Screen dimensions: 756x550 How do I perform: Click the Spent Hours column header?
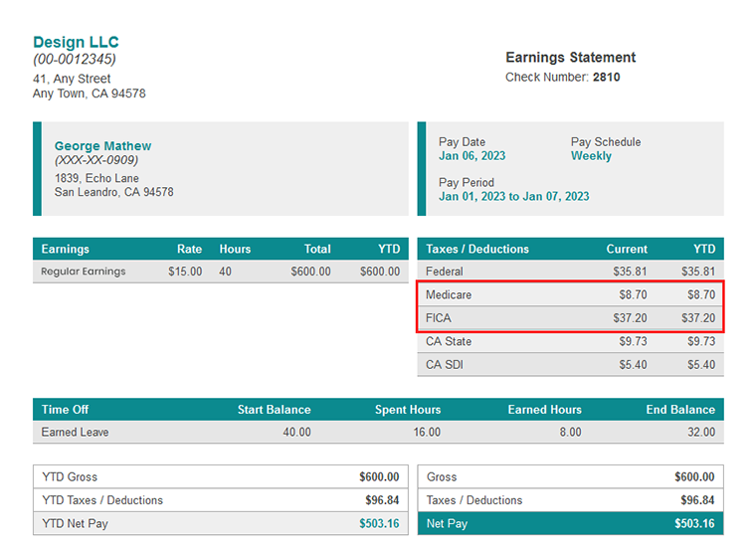(x=408, y=409)
